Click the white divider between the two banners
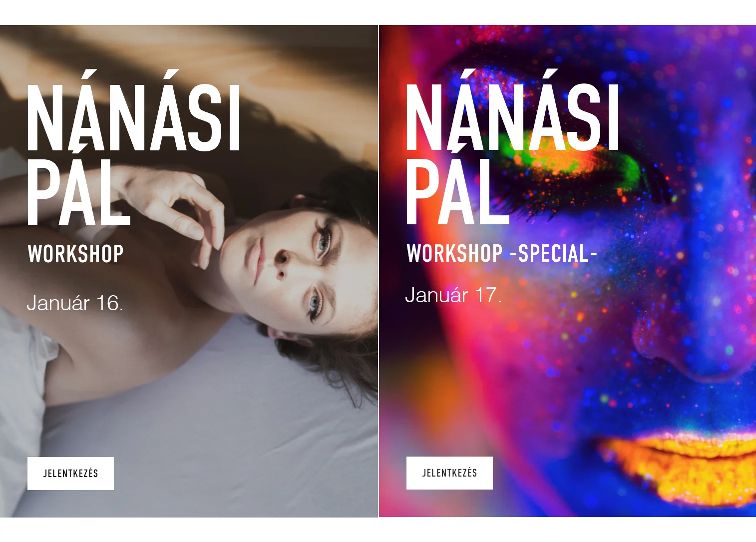 pos(378,271)
